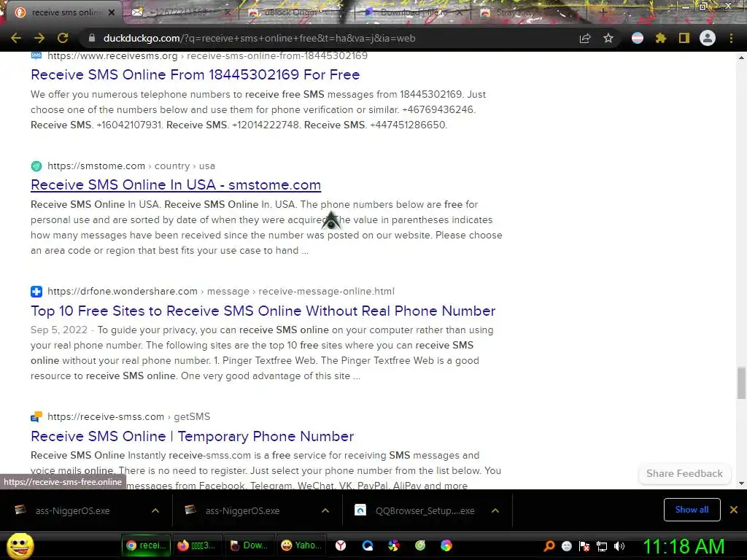Go back using the browser back arrow
Image resolution: width=747 pixels, height=560 pixels.
(16, 38)
